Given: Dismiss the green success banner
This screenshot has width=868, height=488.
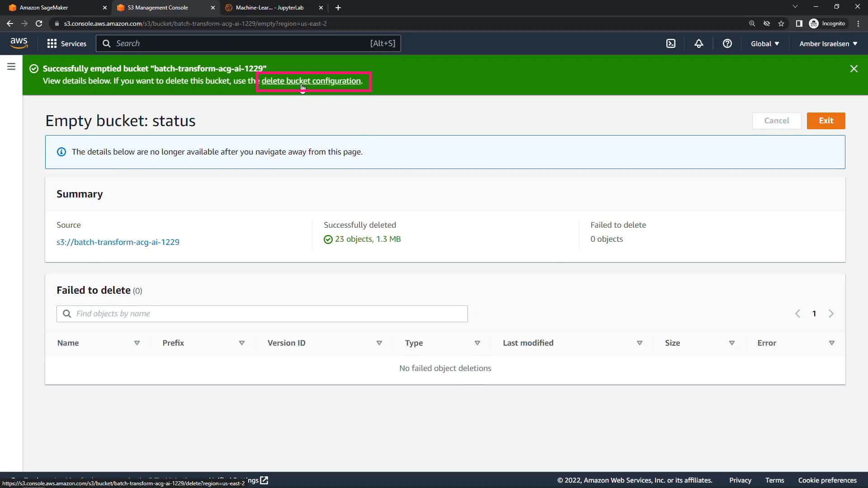Looking at the screenshot, I should click(x=854, y=69).
